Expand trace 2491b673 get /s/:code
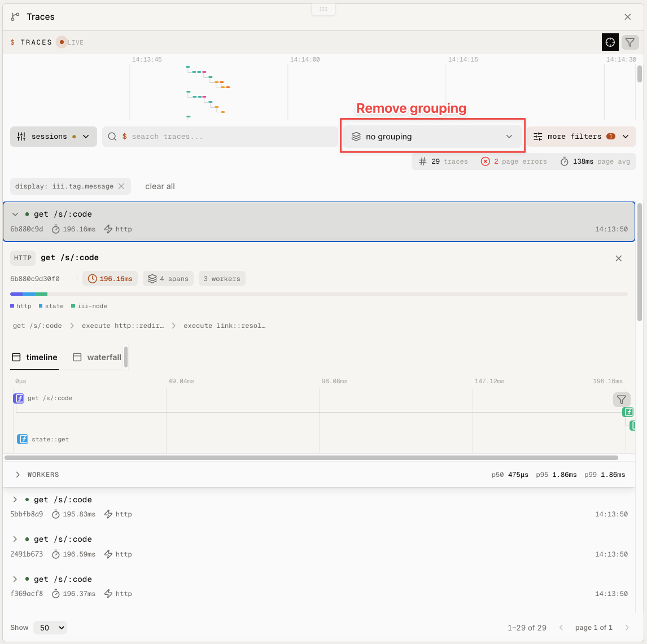 15,539
